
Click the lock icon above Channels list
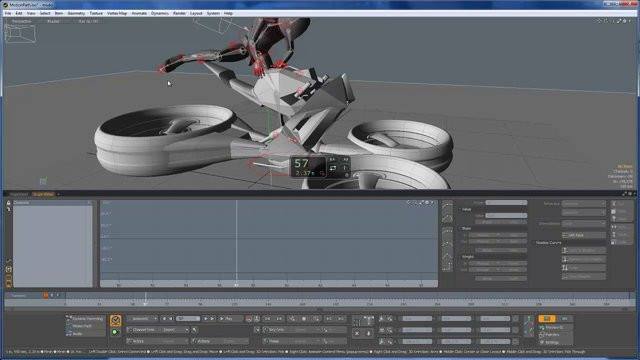coord(8,202)
